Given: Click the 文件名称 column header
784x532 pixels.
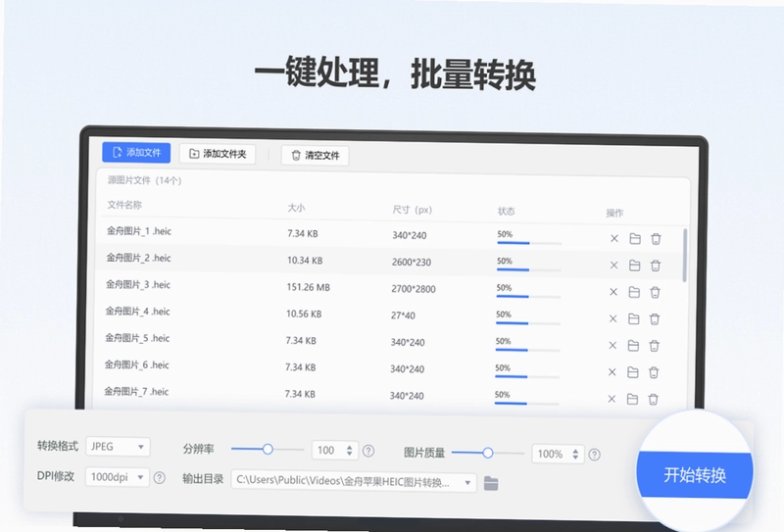Looking at the screenshot, I should click(124, 205).
